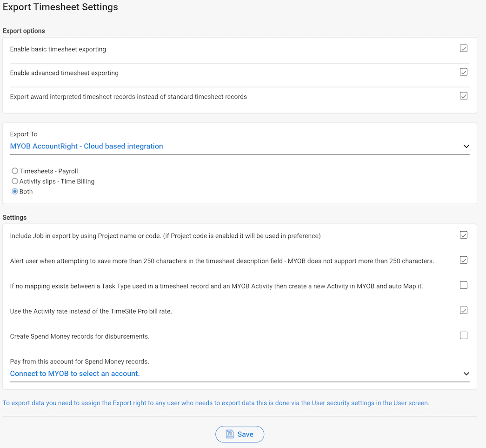Uncheck Enable basic timesheet exporting

pyautogui.click(x=463, y=48)
